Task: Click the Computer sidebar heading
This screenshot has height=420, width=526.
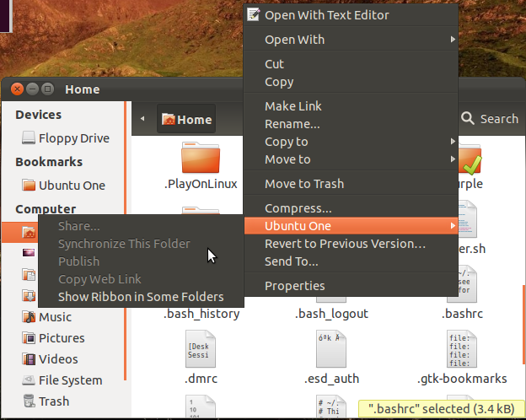Action: click(46, 209)
